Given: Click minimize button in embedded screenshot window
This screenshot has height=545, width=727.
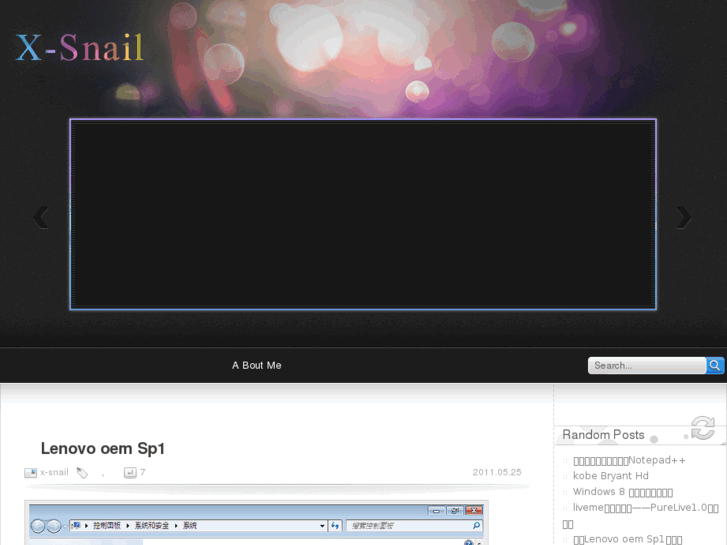Looking at the screenshot, I should 436,511.
